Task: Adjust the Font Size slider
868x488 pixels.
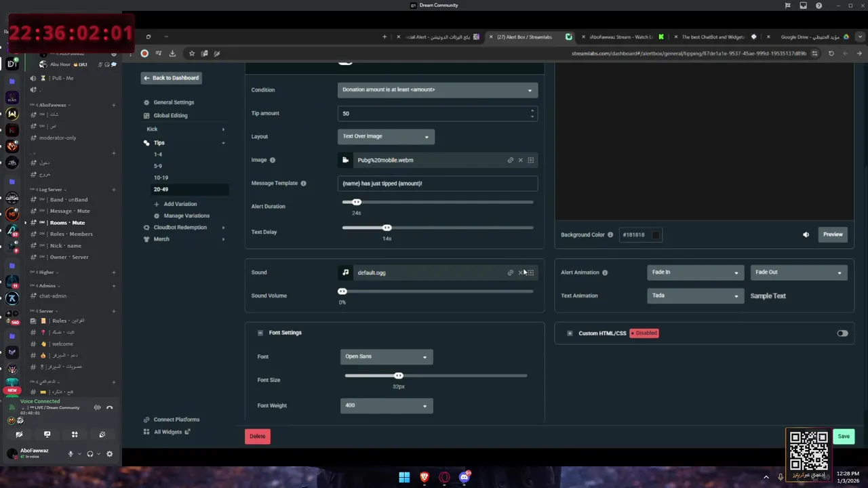Action: 399,375
